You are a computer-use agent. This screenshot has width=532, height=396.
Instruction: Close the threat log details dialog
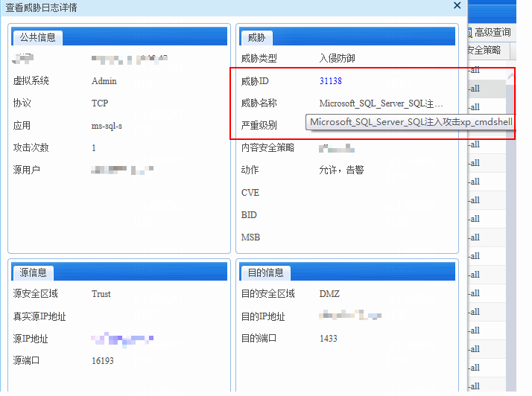click(457, 5)
